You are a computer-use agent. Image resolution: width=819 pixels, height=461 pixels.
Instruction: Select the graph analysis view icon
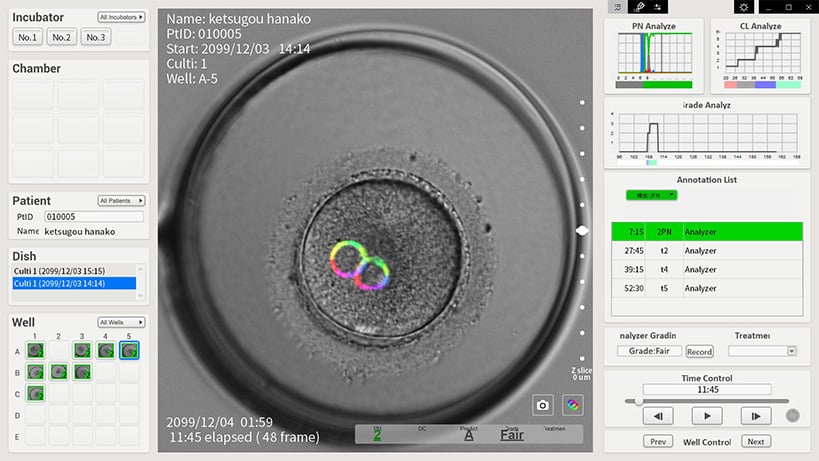point(618,7)
